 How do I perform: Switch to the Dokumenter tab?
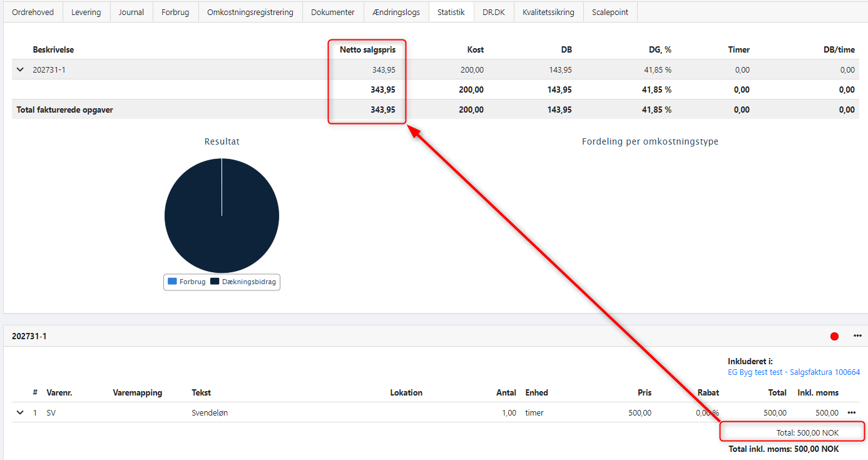tap(333, 12)
